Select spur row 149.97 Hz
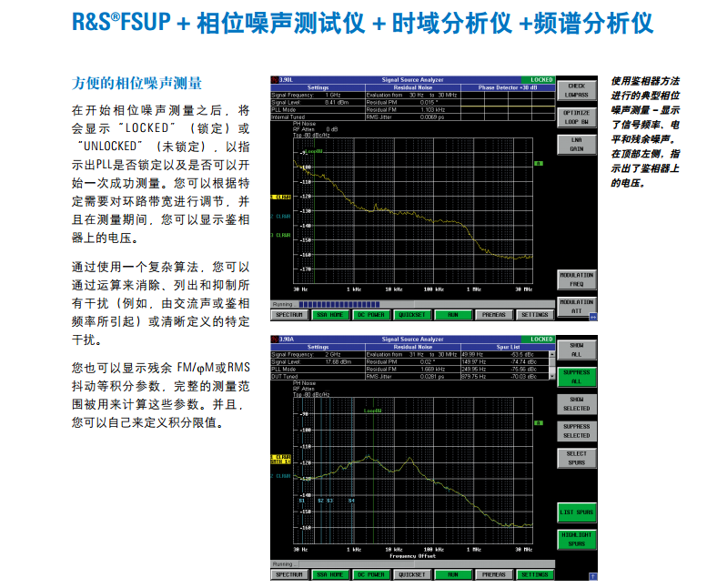Screen dimensions: 717x588 505,362
